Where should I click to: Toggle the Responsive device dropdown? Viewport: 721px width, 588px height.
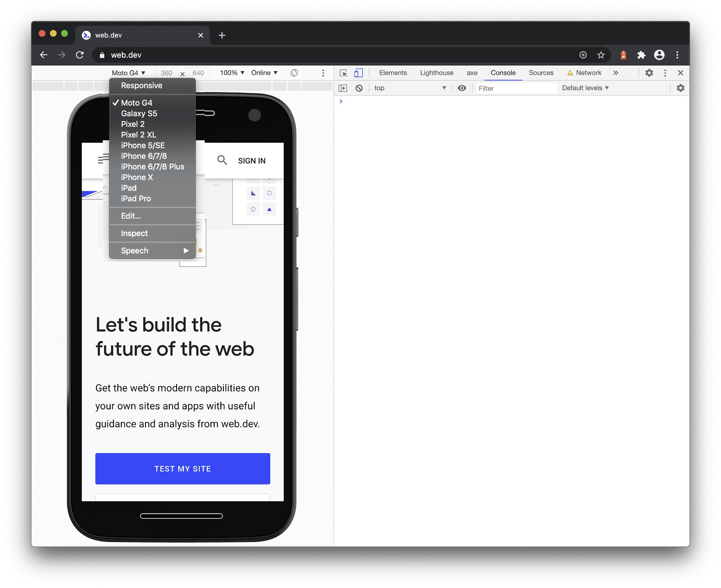click(127, 73)
